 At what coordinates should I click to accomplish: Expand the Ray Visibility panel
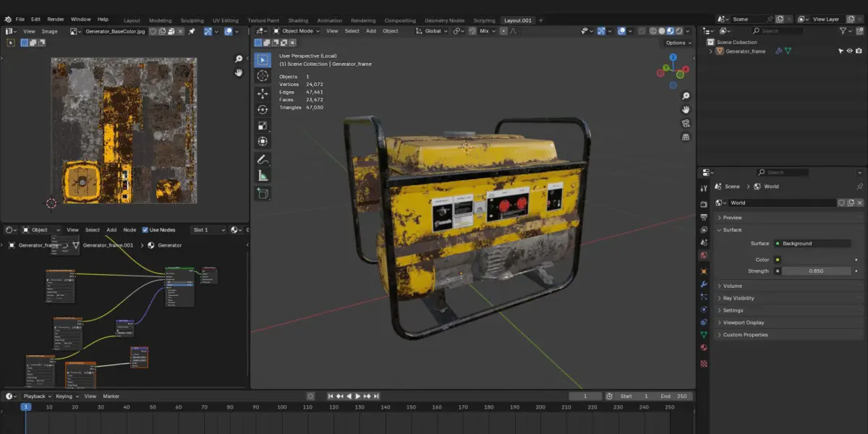coord(738,298)
